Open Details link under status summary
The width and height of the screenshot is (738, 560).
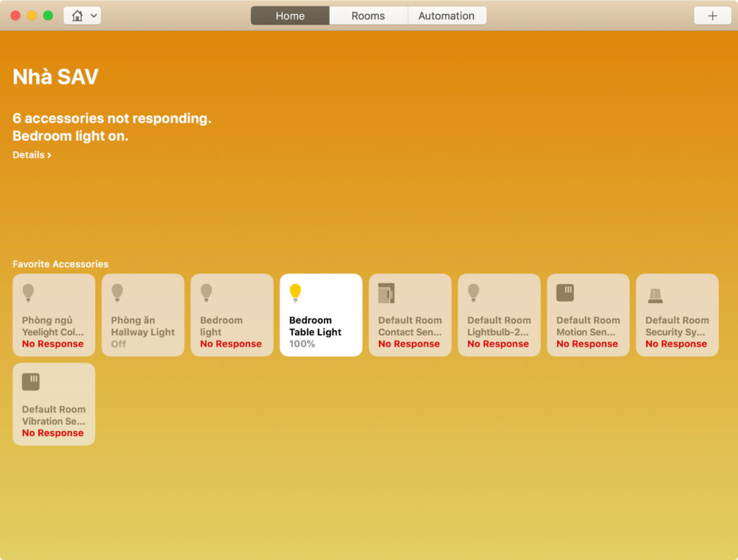click(x=32, y=155)
